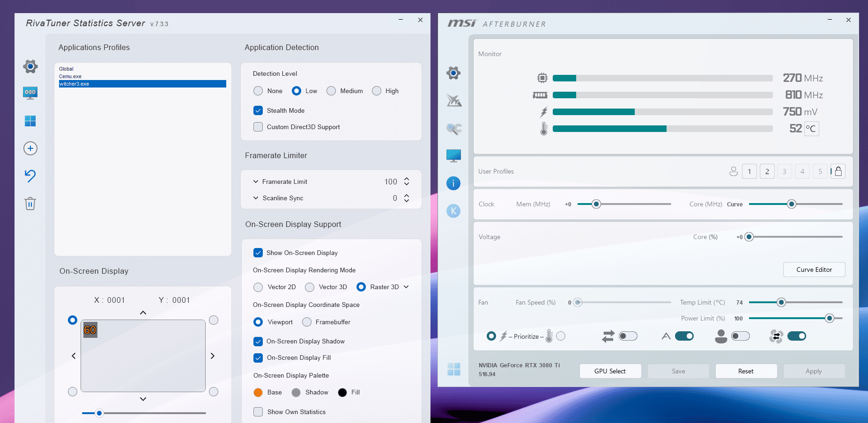The width and height of the screenshot is (868, 423).
Task: Click the user-defined fan person icon
Action: click(x=721, y=336)
